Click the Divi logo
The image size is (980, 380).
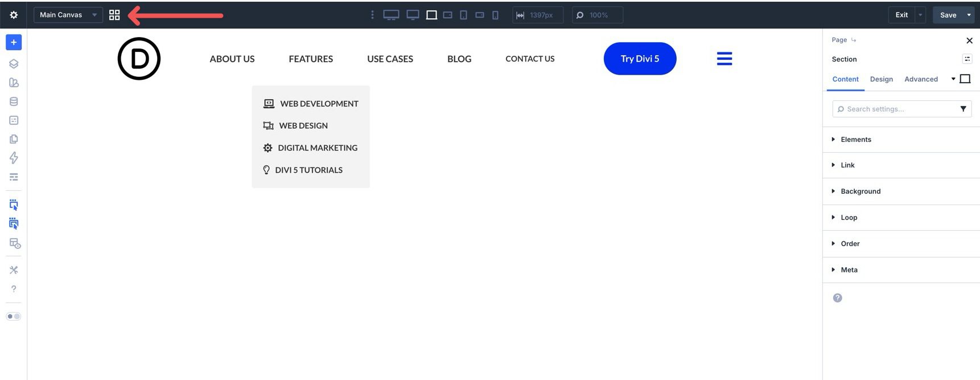pyautogui.click(x=139, y=59)
